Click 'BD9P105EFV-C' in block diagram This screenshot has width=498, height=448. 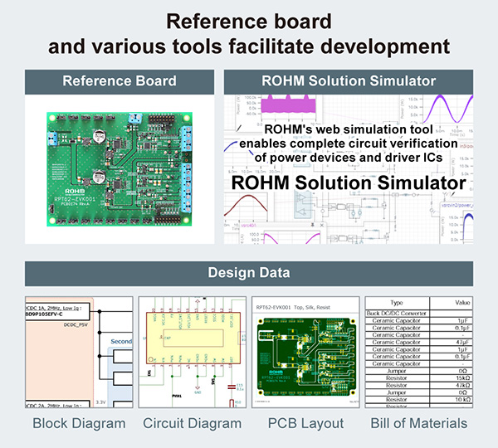pos(44,314)
